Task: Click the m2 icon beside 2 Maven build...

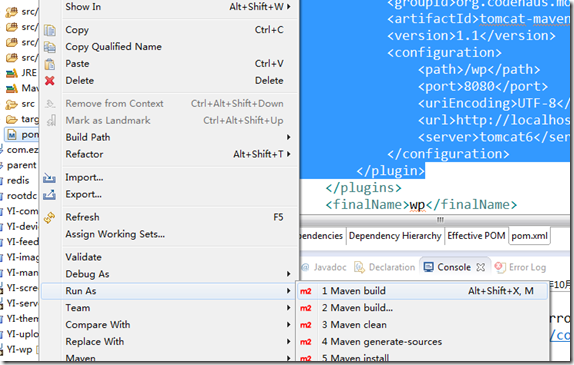Action: tap(306, 308)
